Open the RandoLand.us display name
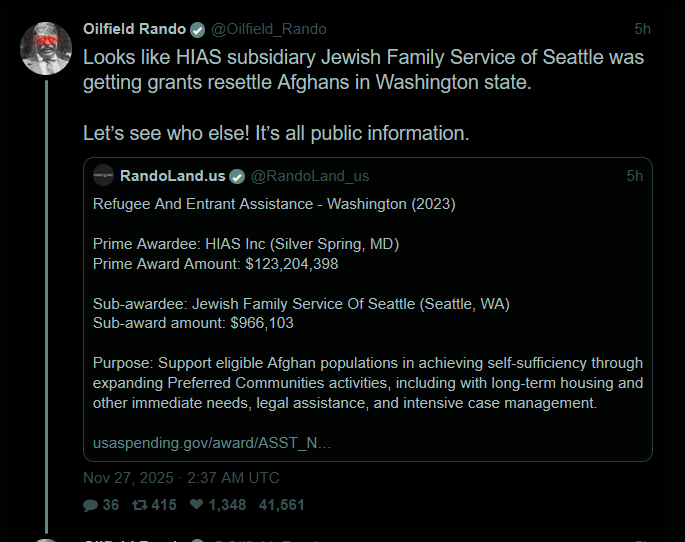This screenshot has width=685, height=542. (x=172, y=176)
